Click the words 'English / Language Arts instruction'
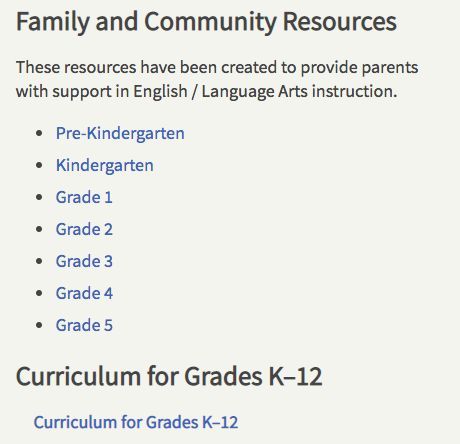The image size is (460, 444). [x=265, y=91]
